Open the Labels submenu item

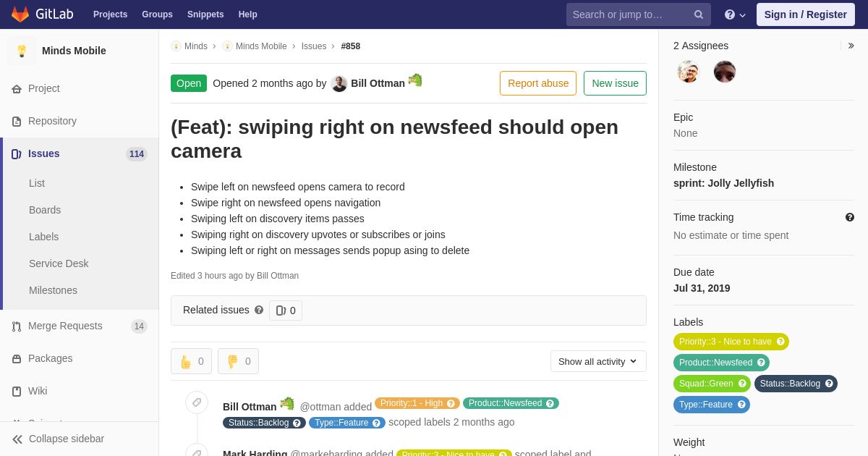point(43,237)
